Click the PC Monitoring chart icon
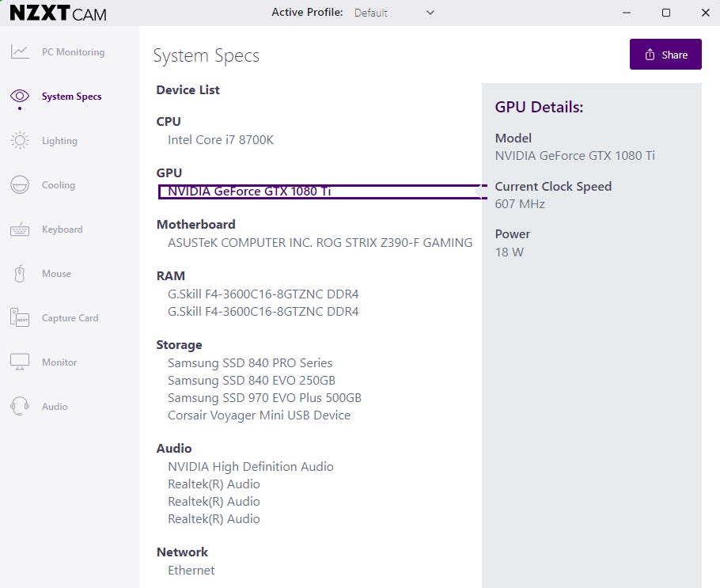This screenshot has width=720, height=588. pos(20,52)
